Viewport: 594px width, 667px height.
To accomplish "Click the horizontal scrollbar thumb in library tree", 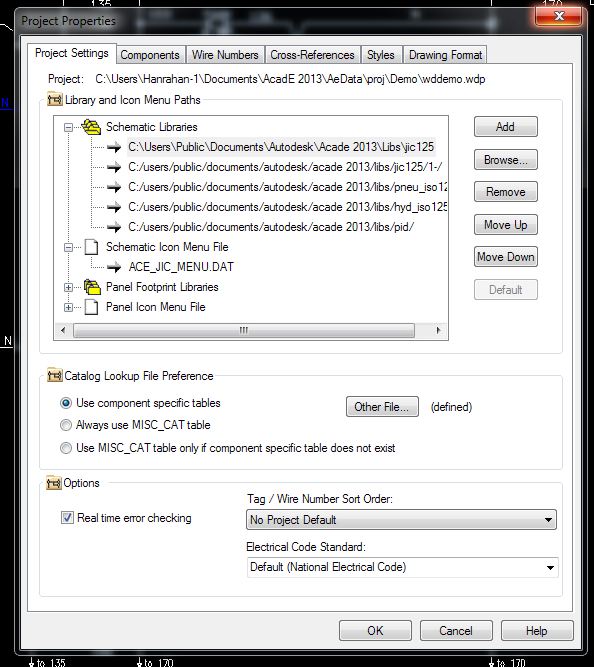I will [244, 331].
